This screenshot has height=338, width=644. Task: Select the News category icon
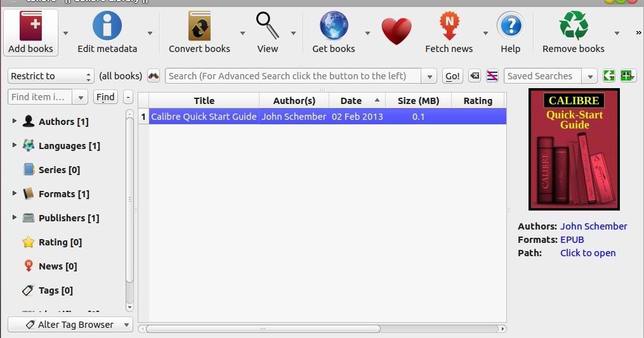(x=29, y=266)
